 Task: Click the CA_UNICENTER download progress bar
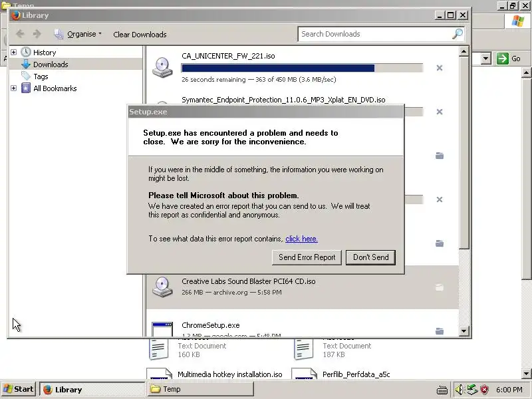pyautogui.click(x=302, y=68)
